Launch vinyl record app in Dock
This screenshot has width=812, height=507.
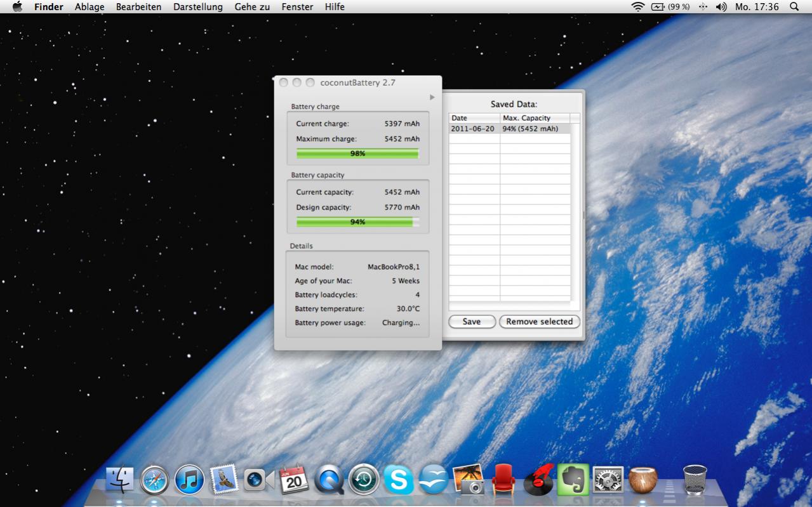[x=538, y=480]
